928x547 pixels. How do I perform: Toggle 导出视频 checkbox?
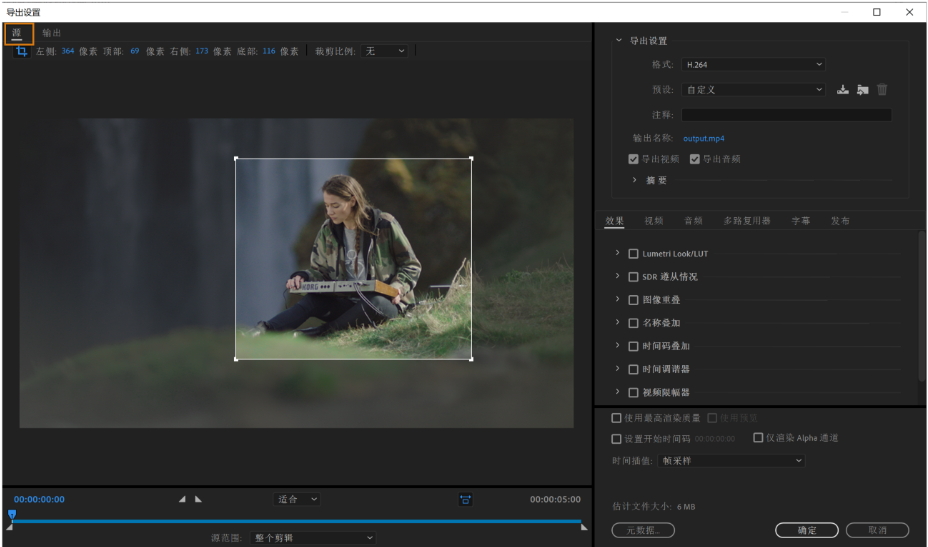click(633, 159)
